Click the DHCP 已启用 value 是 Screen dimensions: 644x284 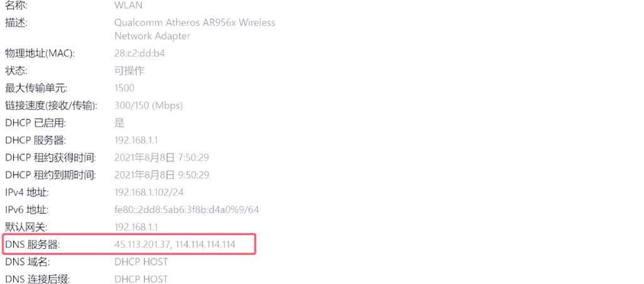click(119, 123)
